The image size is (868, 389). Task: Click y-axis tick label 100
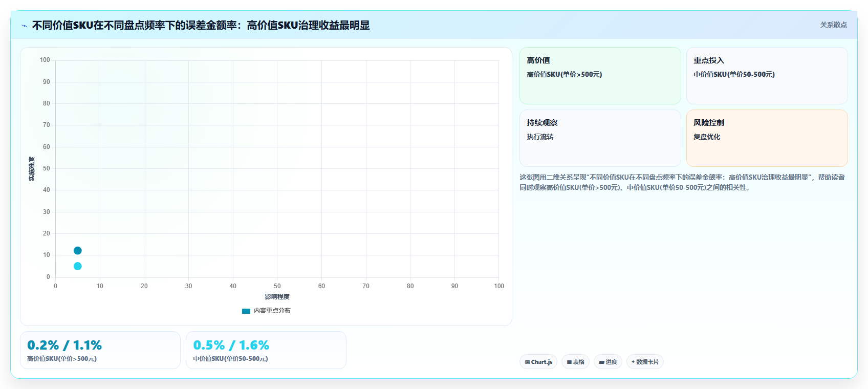pos(45,60)
